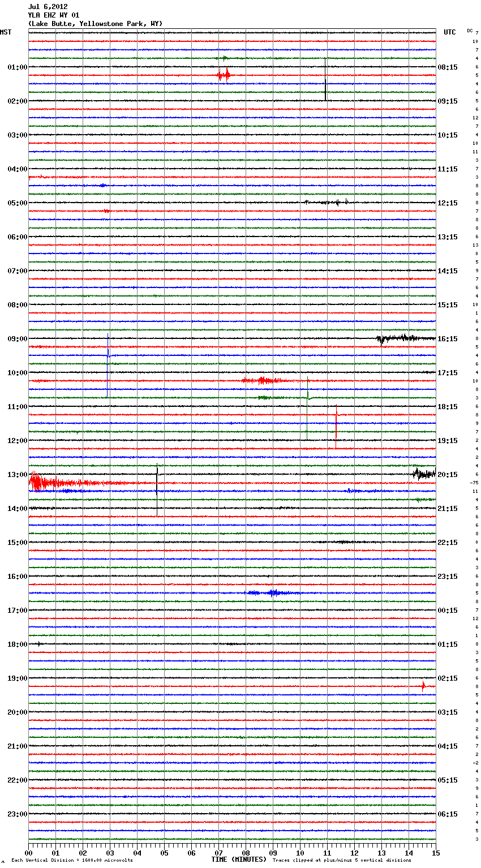Click the -75 DC offset value
481x868 pixels.
474,483
